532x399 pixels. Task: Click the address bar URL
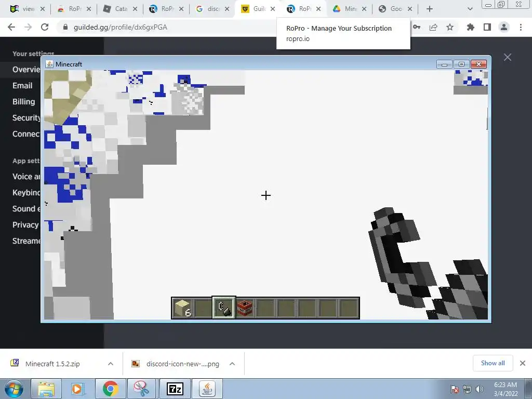point(121,27)
